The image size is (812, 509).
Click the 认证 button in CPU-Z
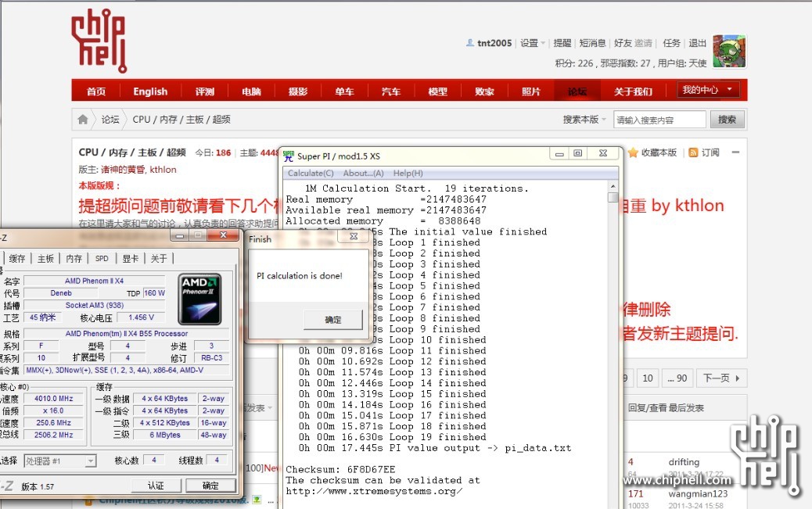point(156,486)
